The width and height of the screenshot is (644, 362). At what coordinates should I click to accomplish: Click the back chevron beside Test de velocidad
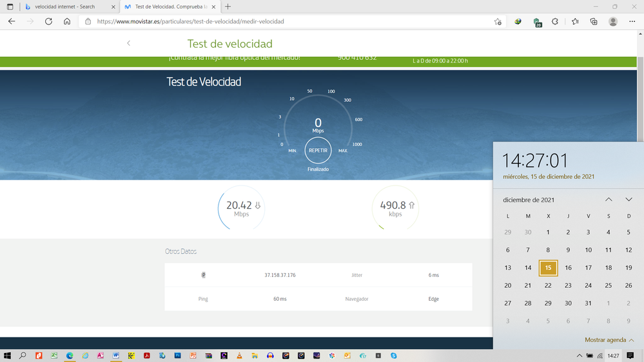[x=128, y=43]
